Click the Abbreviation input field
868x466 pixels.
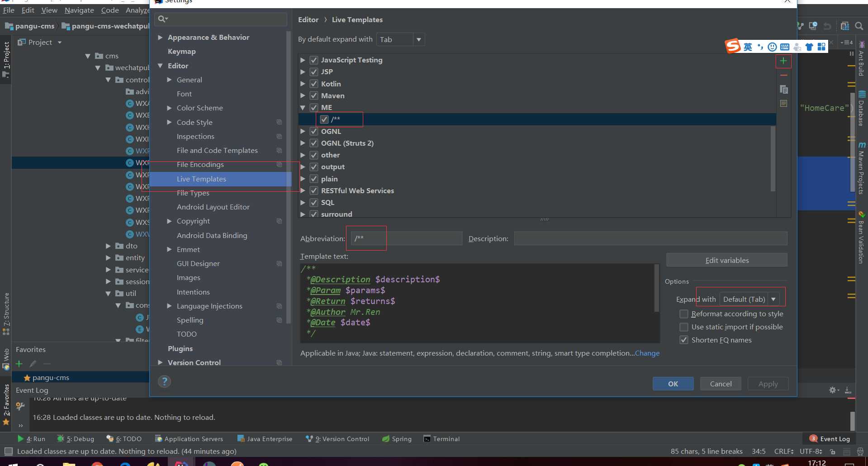coord(406,238)
